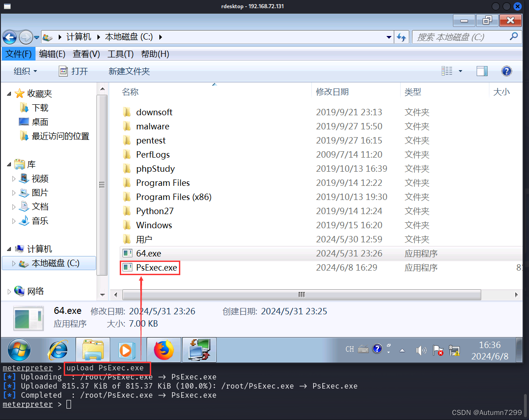529x420 pixels.
Task: Open the 工具(T) menu
Action: [x=121, y=54]
